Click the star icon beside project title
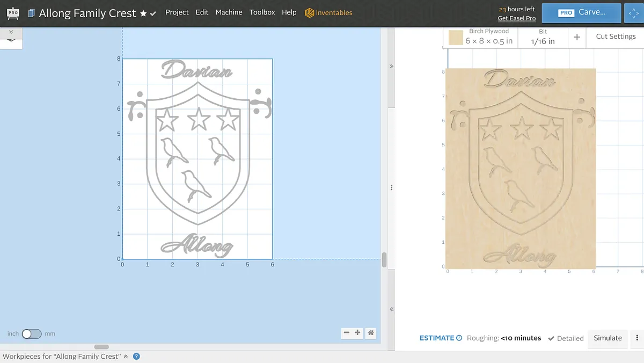The width and height of the screenshot is (644, 363). [x=143, y=13]
